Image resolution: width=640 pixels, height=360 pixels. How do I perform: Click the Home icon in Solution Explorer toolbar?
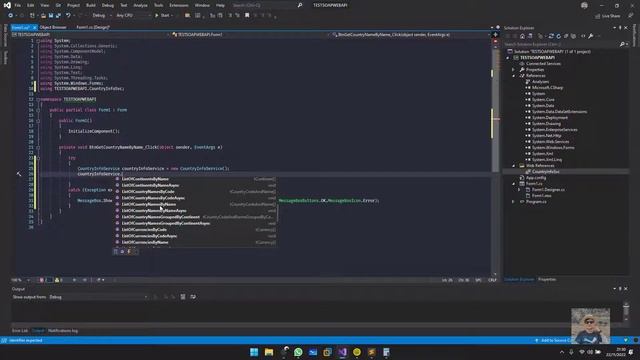click(x=522, y=36)
